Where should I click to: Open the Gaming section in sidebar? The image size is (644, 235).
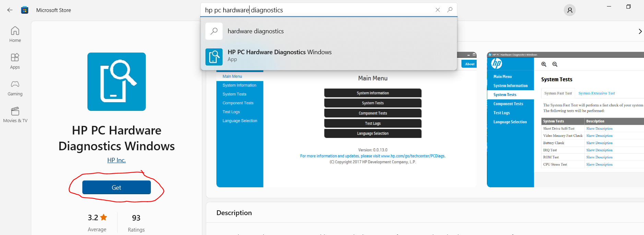click(x=15, y=88)
